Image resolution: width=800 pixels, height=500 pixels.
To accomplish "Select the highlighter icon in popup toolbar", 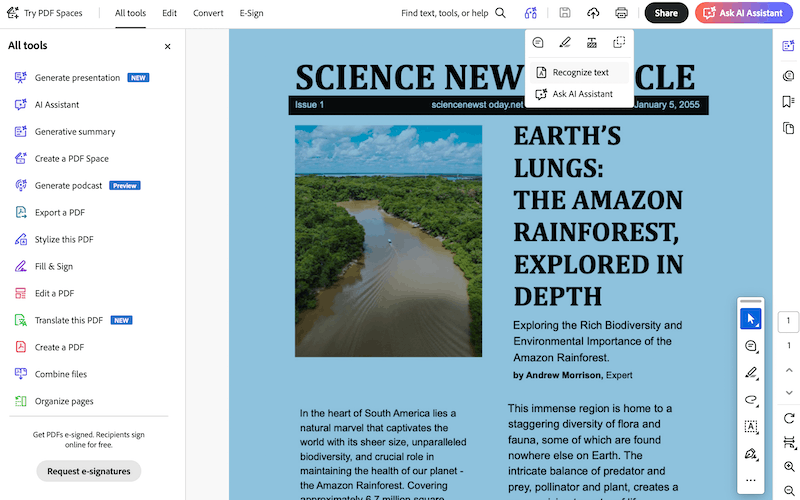I will (x=565, y=43).
